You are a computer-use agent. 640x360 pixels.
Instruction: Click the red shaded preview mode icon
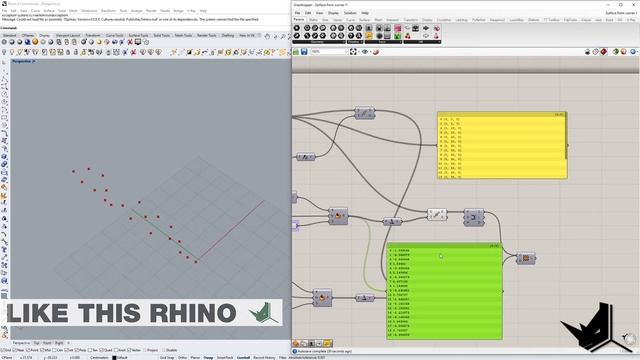[604, 51]
